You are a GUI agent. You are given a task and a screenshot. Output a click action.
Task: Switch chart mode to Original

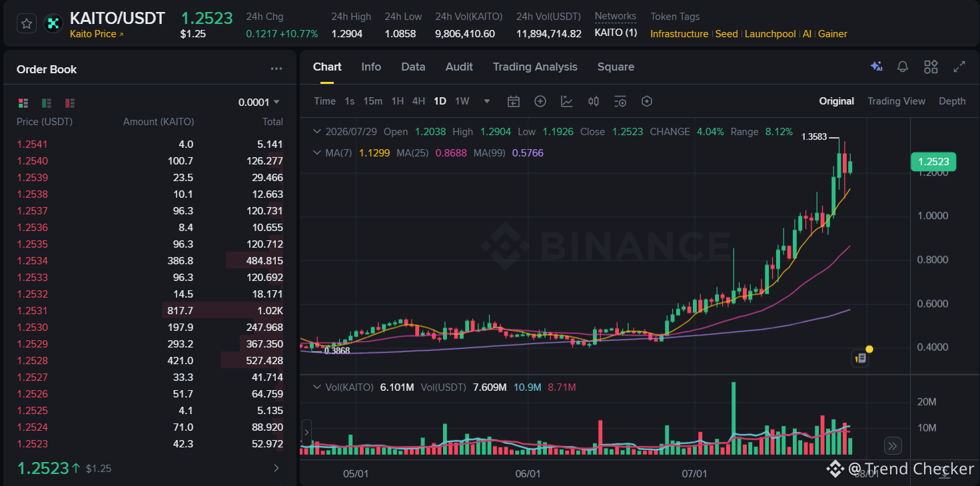(837, 101)
